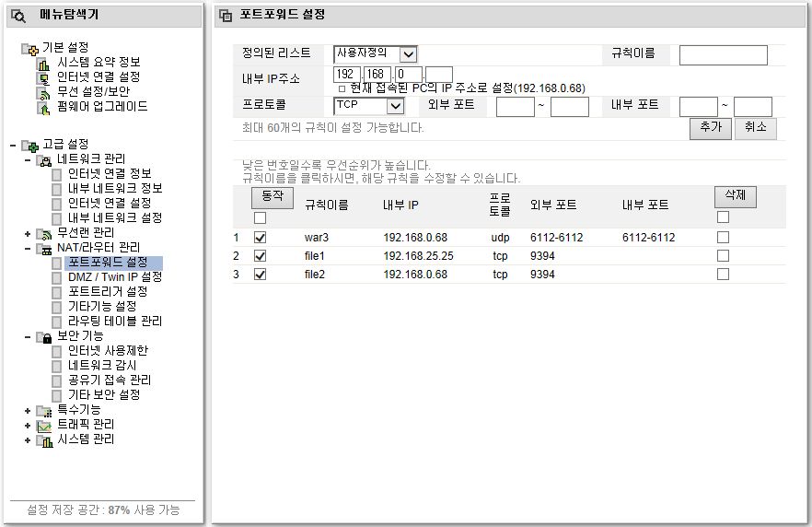Click the 네트워크 관리 network icon
Screen dimensions: 812x527
coord(44,160)
